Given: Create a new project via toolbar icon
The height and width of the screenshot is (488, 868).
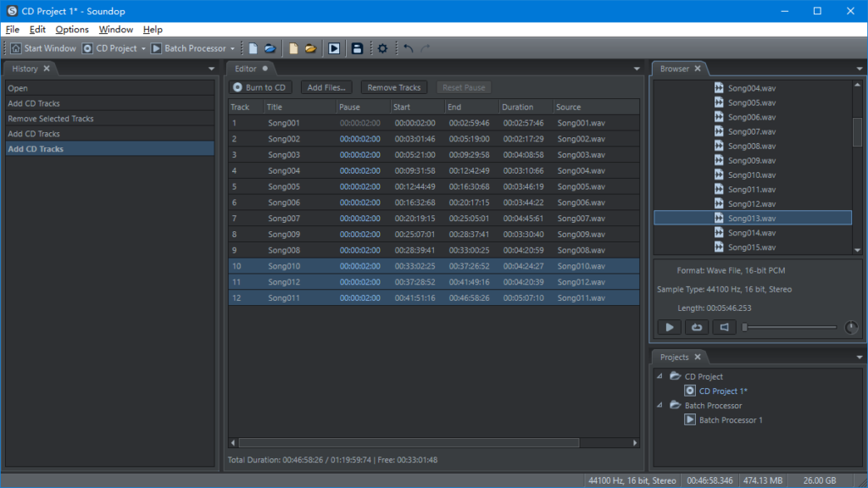Looking at the screenshot, I should pos(253,48).
